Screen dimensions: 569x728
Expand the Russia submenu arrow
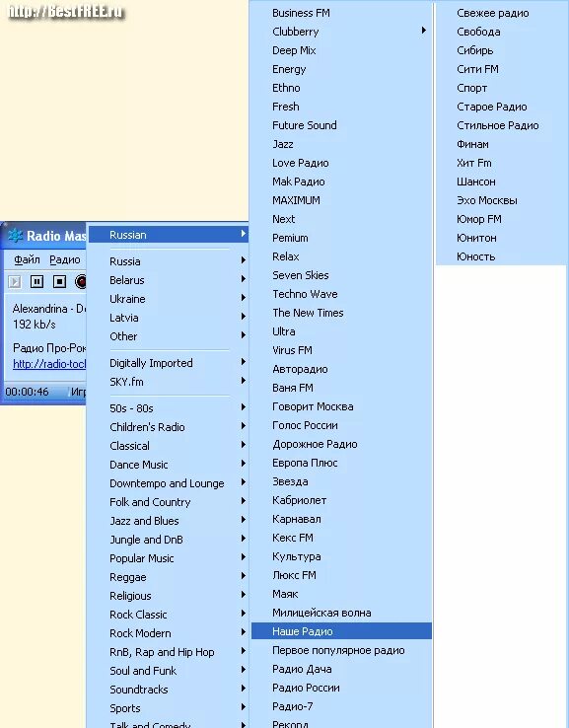click(243, 260)
